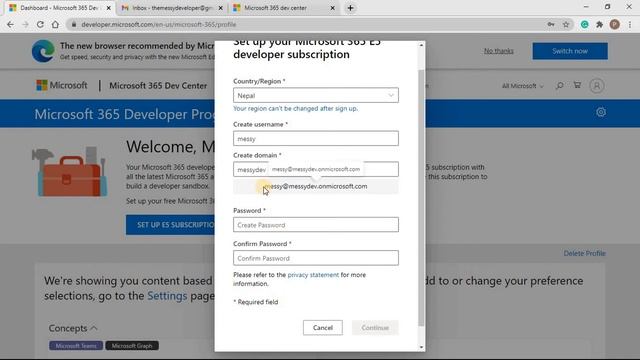Viewport: 640px width, 360px height.
Task: Bookmark this page with the star
Action: (566, 24)
